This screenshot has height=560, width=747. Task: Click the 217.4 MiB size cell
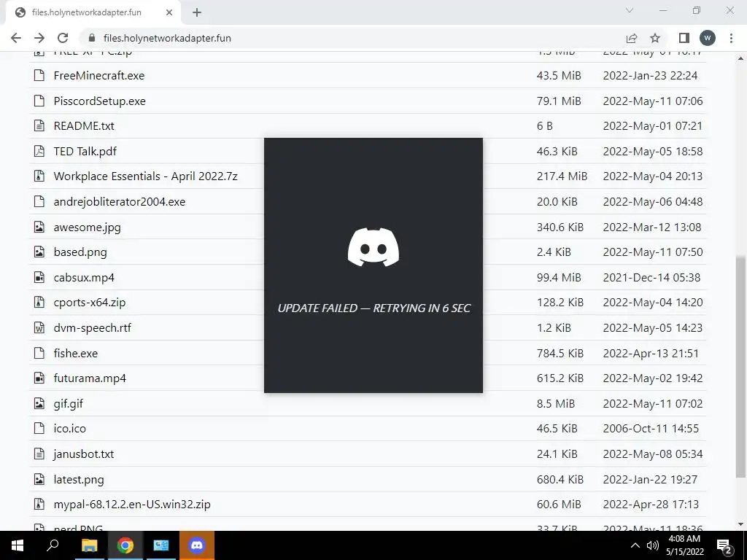pos(562,176)
